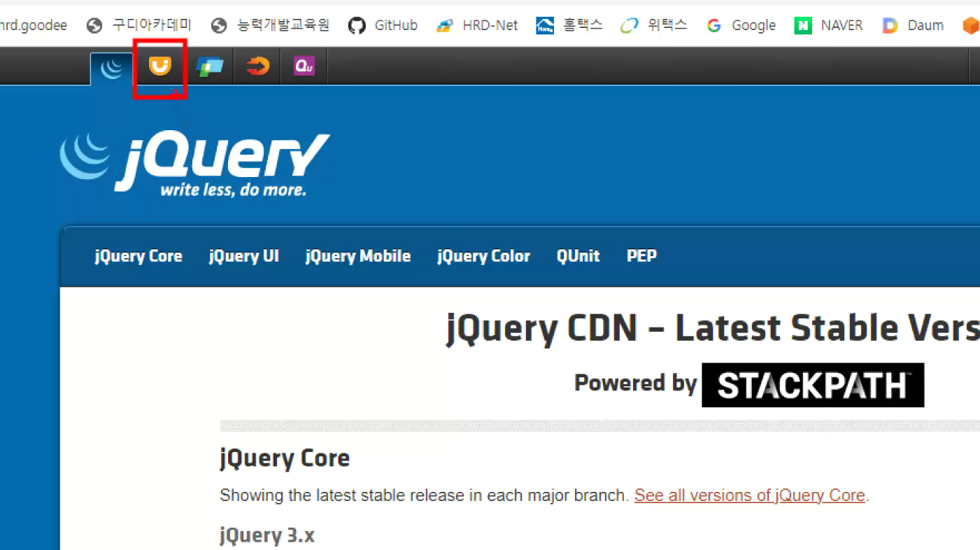Open the jQuery Mobile project icon
Image resolution: width=980 pixels, height=550 pixels.
click(209, 66)
